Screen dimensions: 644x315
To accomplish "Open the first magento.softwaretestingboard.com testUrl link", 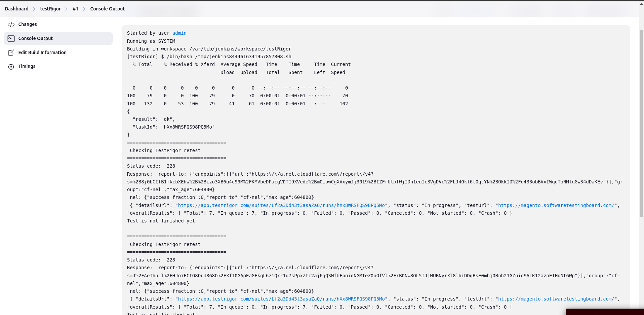I will (x=556, y=205).
